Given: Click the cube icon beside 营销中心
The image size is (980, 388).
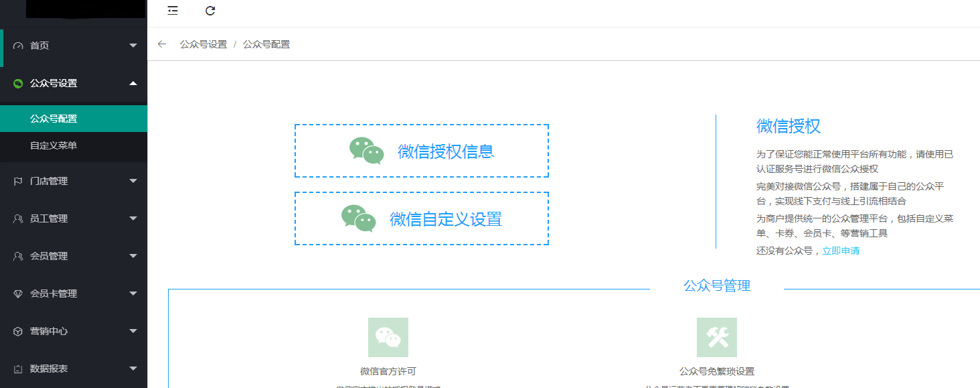Looking at the screenshot, I should click(x=18, y=331).
